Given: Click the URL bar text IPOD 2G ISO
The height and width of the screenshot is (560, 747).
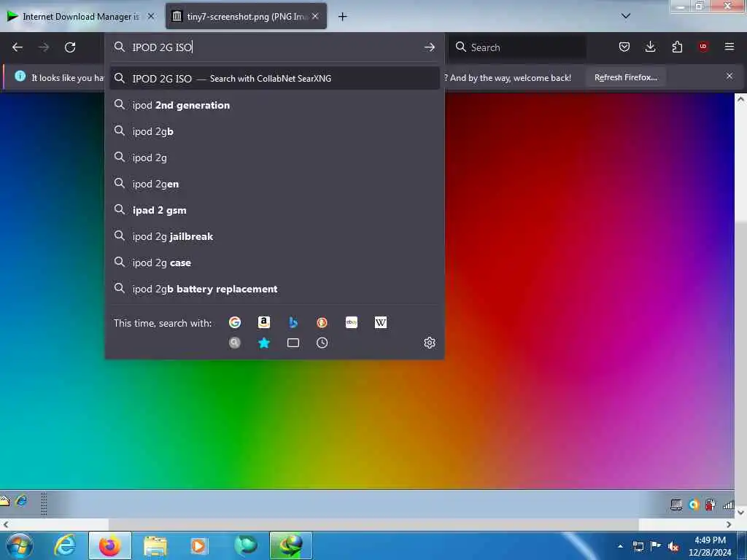Looking at the screenshot, I should click(162, 47).
